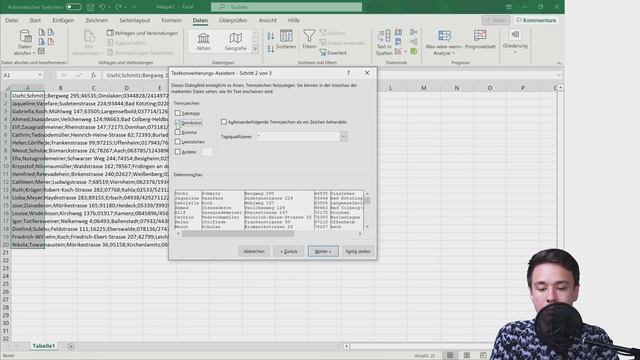Screen dimensions: 640x360
Task: Open the Daten abrufen dropdown arrow
Action: click(x=34, y=53)
